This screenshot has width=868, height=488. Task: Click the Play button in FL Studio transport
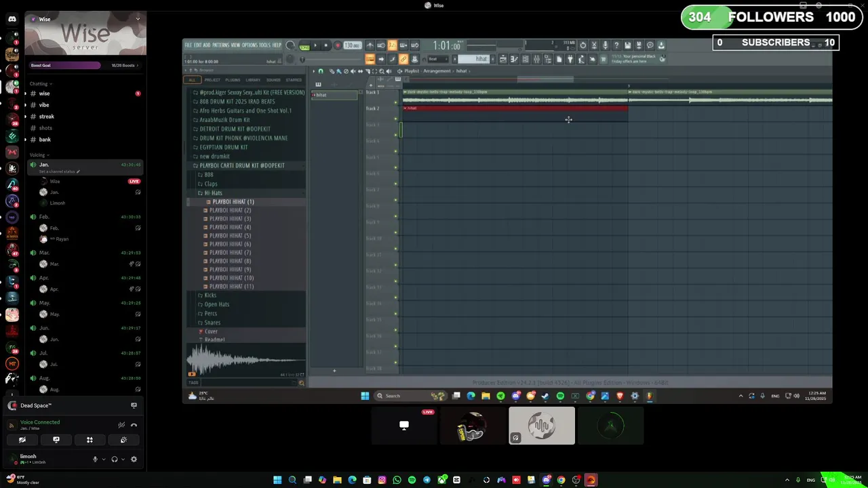(315, 45)
